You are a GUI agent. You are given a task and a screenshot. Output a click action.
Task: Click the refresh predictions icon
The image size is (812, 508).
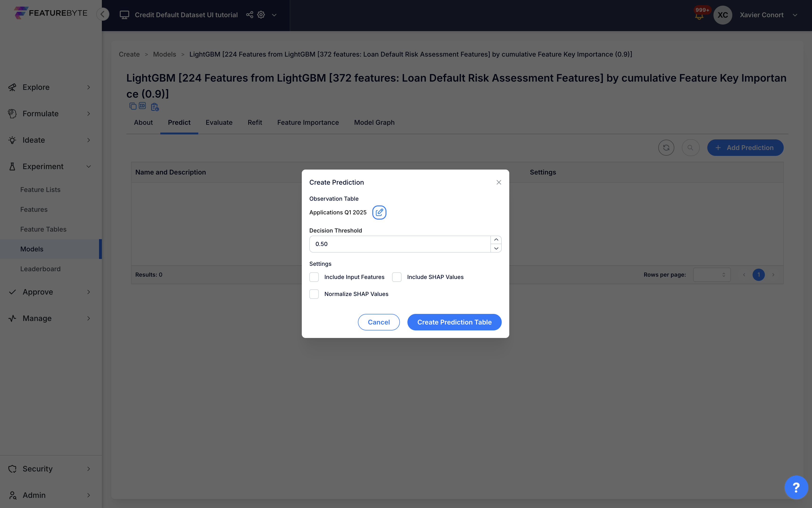[x=666, y=147]
